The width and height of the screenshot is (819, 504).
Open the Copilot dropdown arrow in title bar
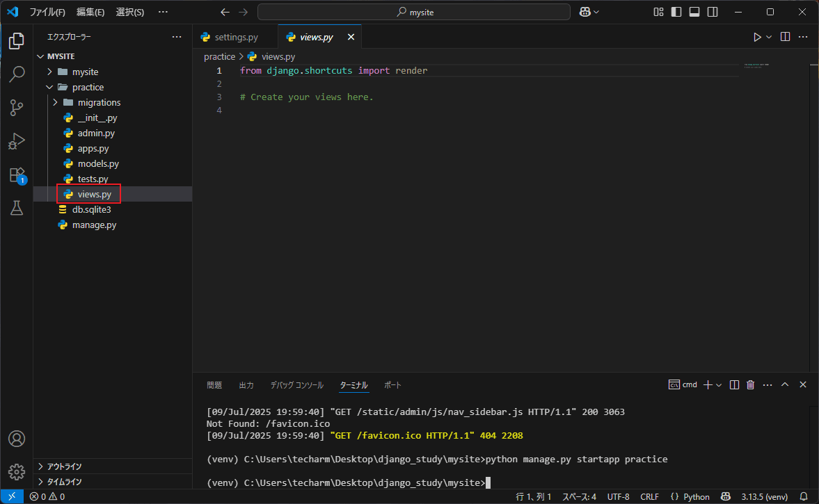coord(596,12)
